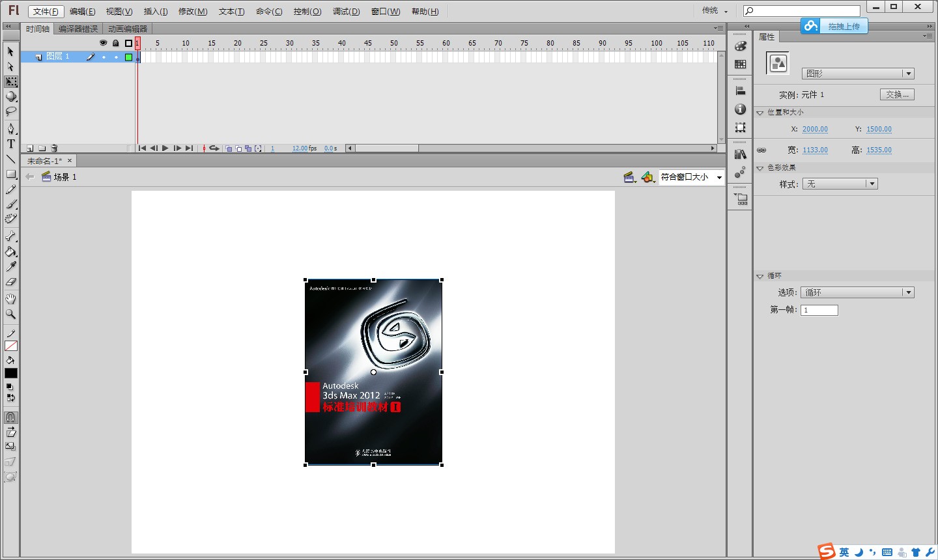Click Go to first frame button
Screen dimensions: 938x560
pyautogui.click(x=142, y=148)
